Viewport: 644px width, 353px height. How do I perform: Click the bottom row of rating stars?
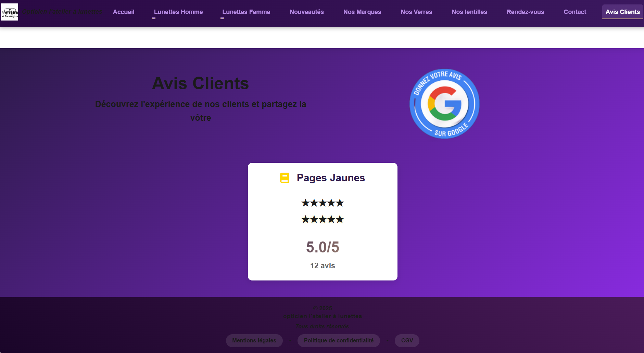pos(322,219)
